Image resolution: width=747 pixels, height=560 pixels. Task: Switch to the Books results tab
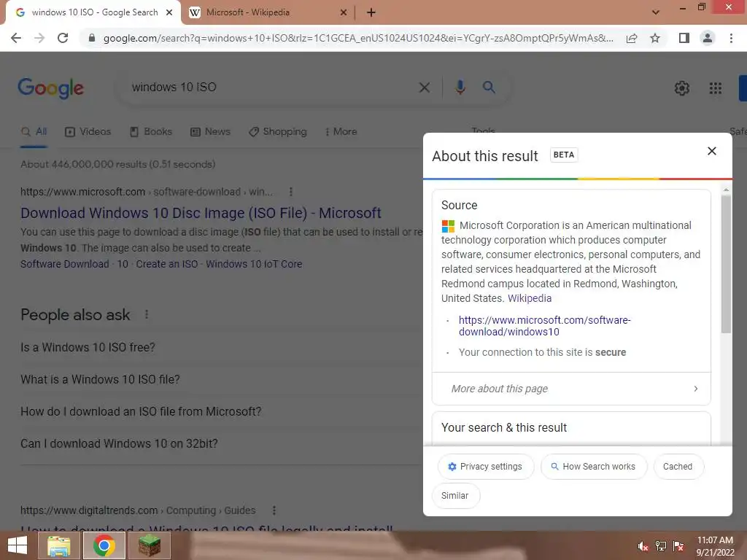(150, 131)
